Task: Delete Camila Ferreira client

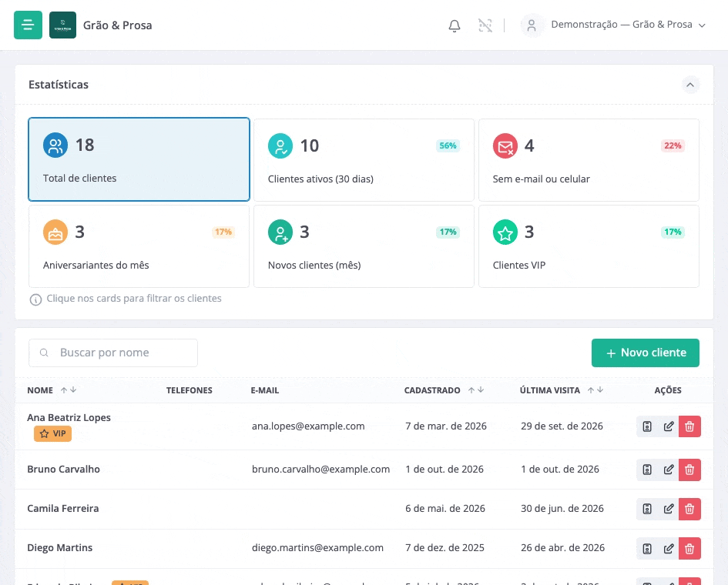Action: pyautogui.click(x=689, y=509)
